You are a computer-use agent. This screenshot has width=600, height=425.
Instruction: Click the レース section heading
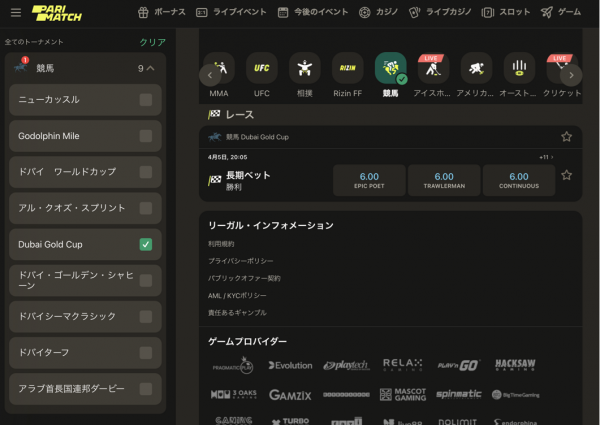coord(240,114)
